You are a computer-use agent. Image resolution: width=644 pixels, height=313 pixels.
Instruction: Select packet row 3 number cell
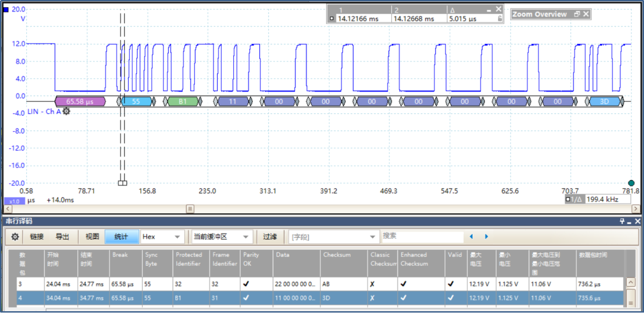click(30, 283)
